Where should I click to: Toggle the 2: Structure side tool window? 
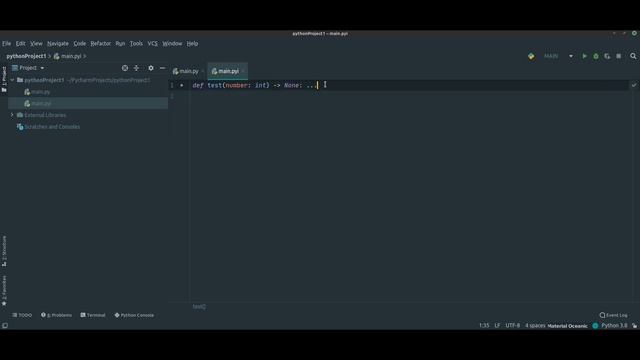coord(4,251)
